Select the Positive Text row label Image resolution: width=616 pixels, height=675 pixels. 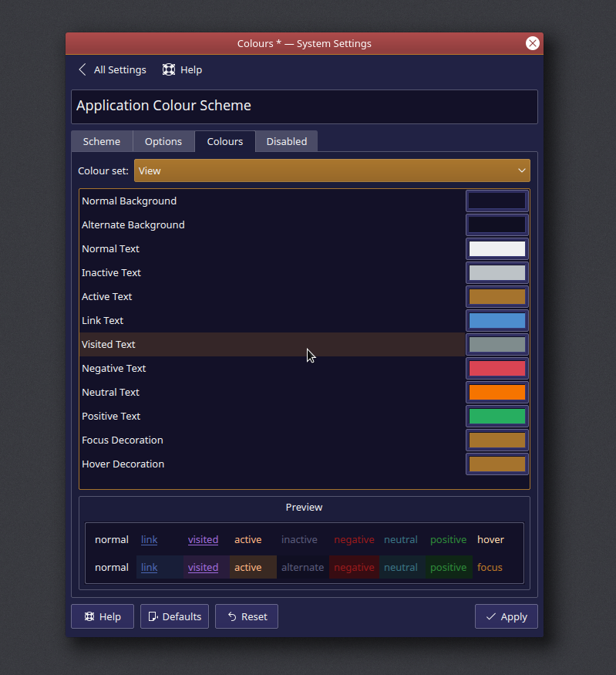tap(111, 417)
